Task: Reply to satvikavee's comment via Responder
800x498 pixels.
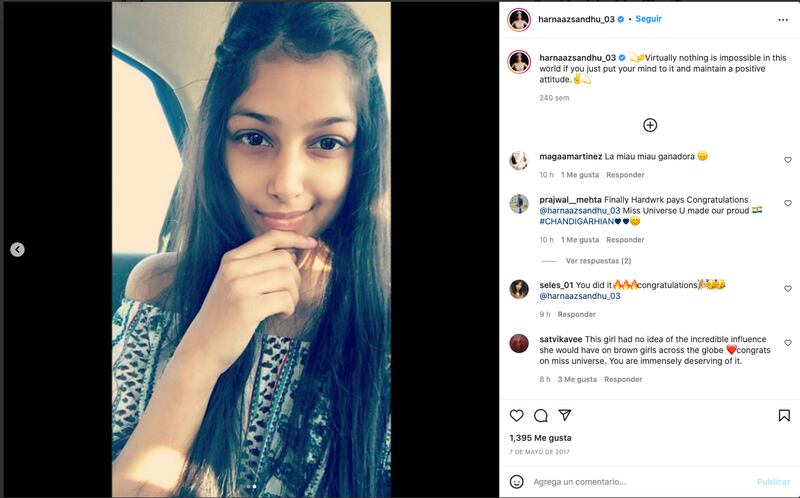Action: coord(623,379)
